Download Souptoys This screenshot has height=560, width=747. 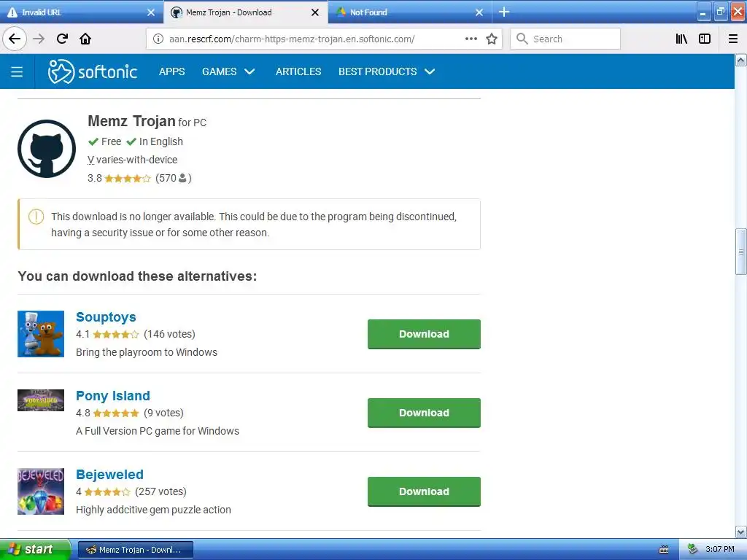pyautogui.click(x=424, y=334)
